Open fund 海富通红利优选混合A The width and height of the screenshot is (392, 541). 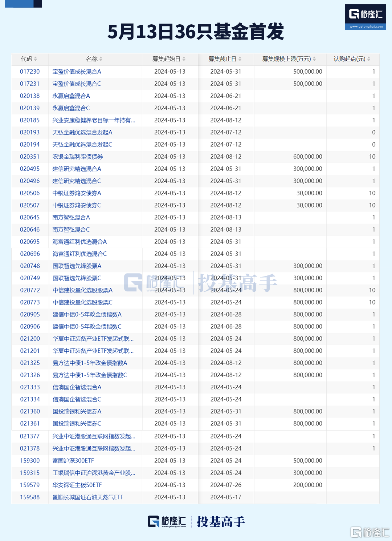79,242
